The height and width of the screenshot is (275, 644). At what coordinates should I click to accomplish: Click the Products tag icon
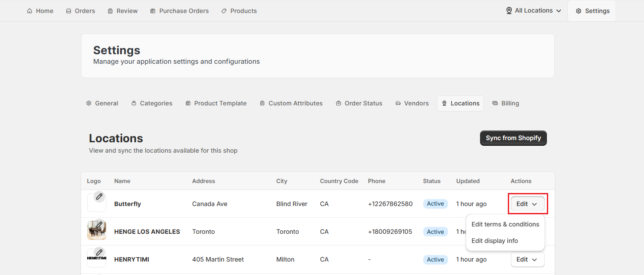point(224,11)
